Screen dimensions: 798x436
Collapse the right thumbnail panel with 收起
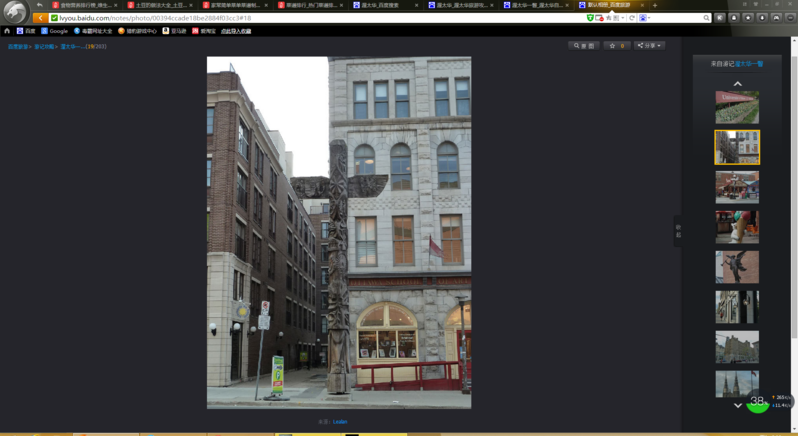(x=678, y=230)
